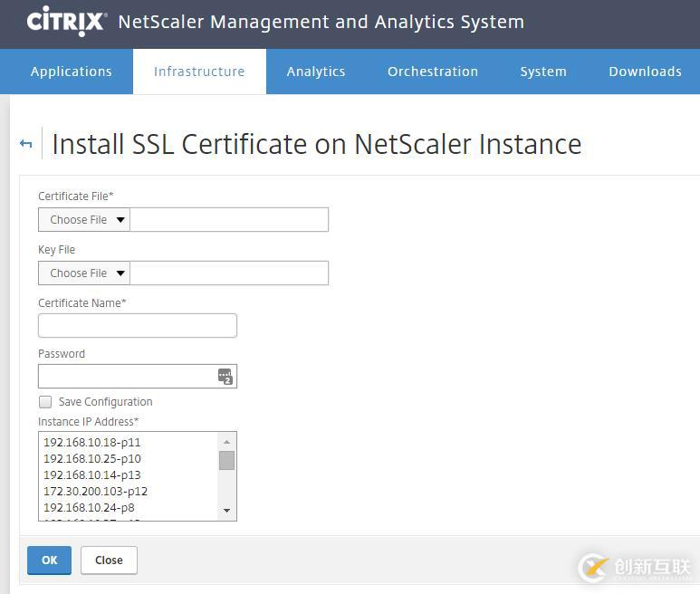Viewport: 700px width, 594px height.
Task: Go to the Orchestration tab
Action: click(x=433, y=72)
